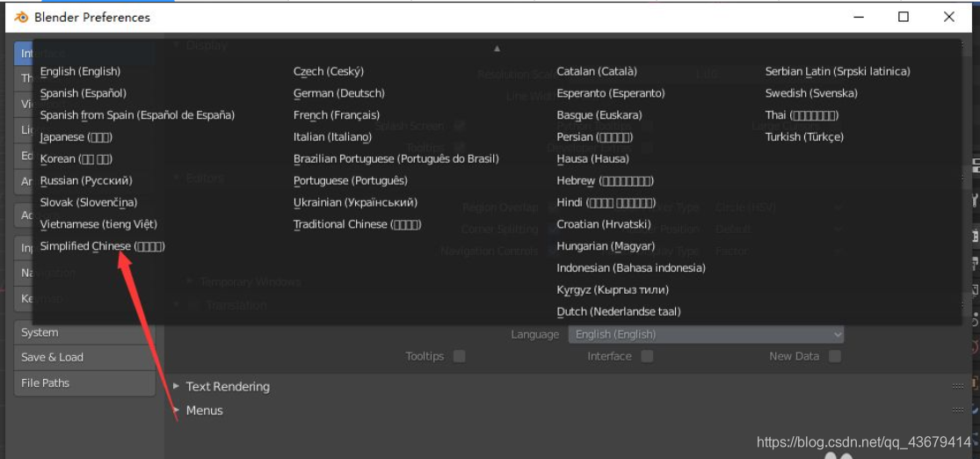Select French (Français) language
The image size is (980, 459).
point(337,115)
